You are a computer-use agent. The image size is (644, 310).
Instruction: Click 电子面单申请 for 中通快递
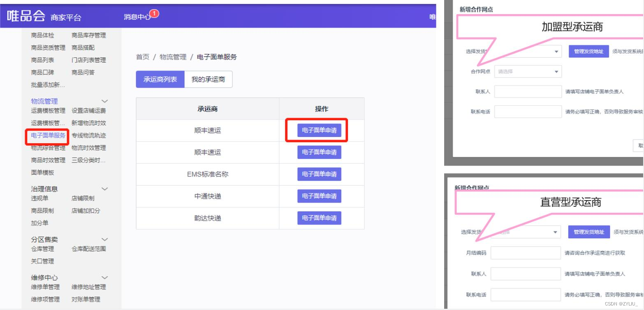click(319, 196)
